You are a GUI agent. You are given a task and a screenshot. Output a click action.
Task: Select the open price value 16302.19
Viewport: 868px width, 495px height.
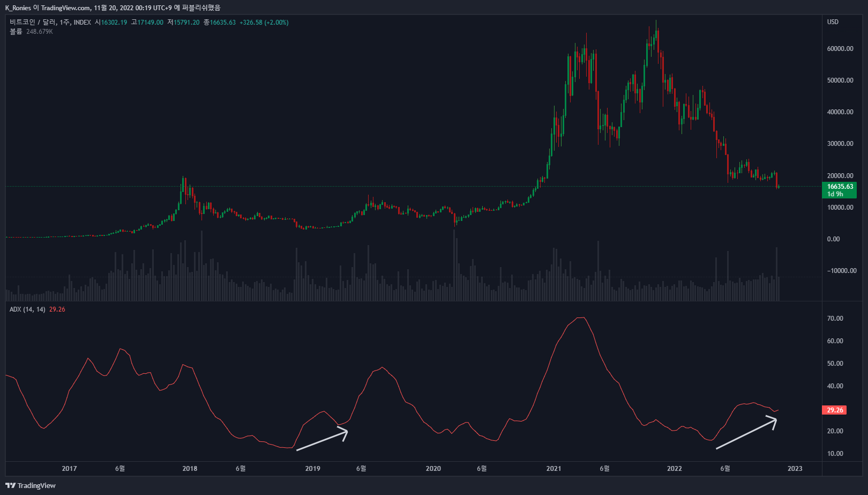[x=114, y=23]
